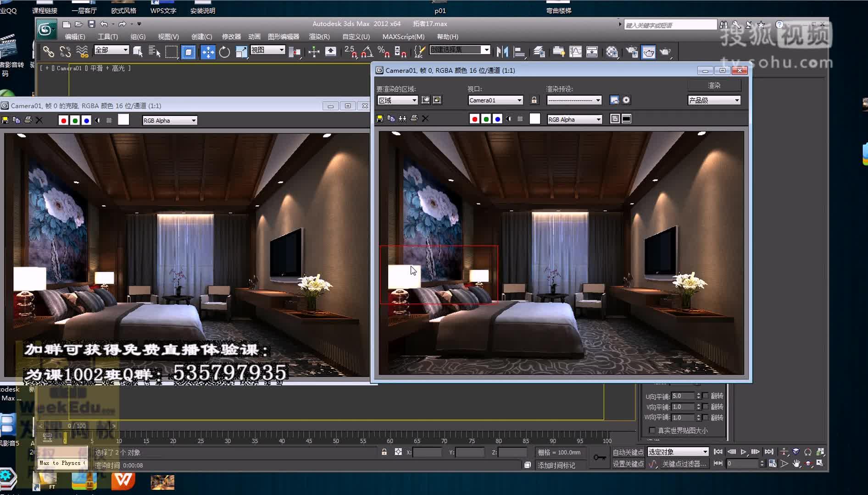Check 真实世界贴图大小 checkbox

(x=652, y=430)
